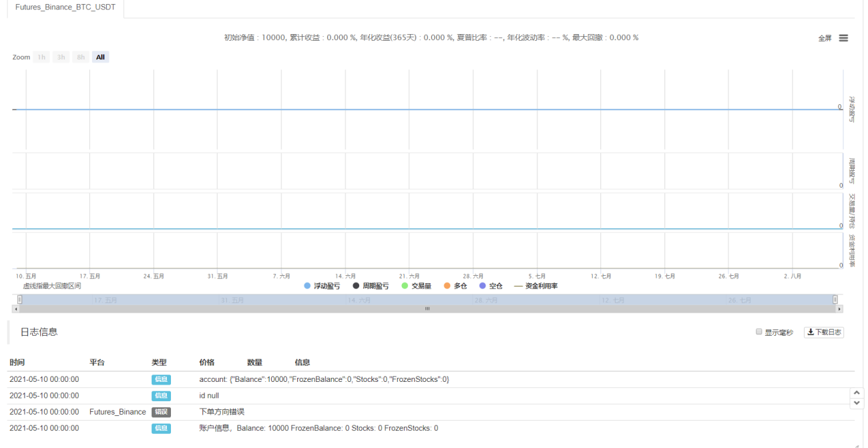
Task: Click the 平台 column header
Action: pyautogui.click(x=97, y=363)
